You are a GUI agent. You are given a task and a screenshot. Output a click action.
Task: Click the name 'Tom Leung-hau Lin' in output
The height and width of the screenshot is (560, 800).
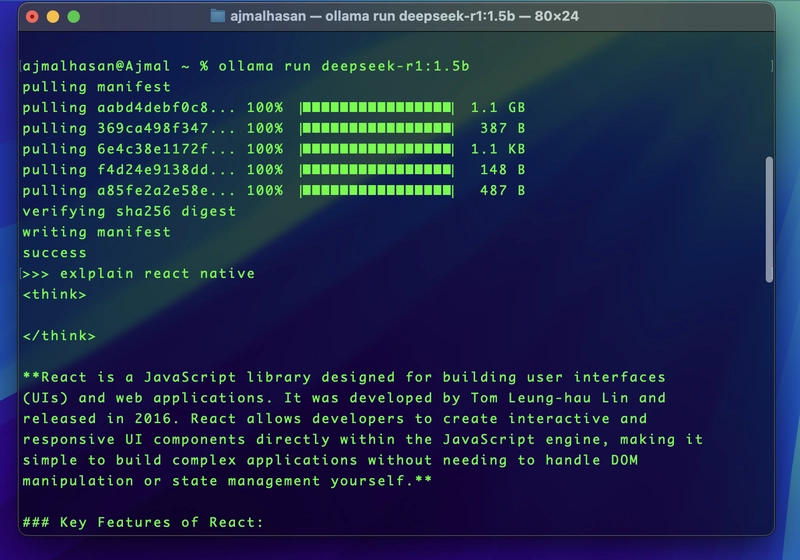click(x=549, y=398)
